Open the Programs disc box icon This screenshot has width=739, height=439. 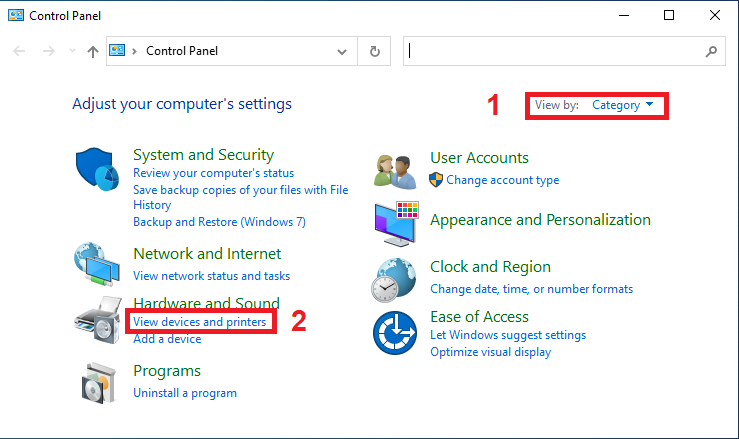click(98, 381)
